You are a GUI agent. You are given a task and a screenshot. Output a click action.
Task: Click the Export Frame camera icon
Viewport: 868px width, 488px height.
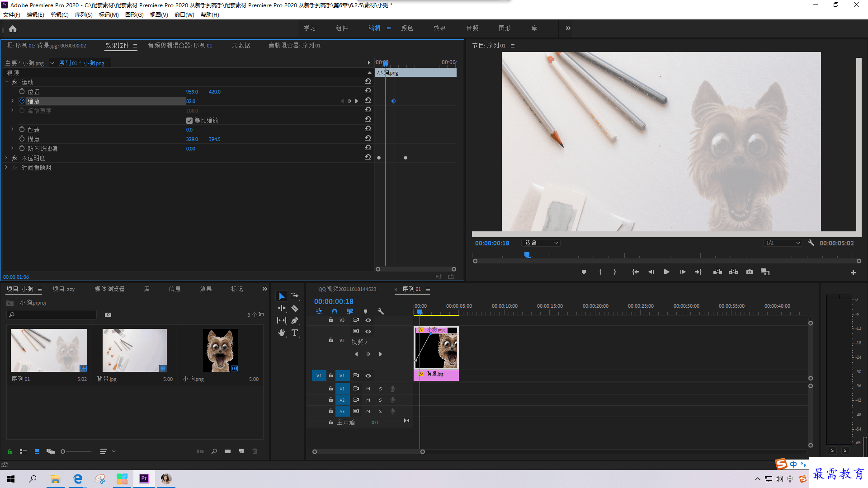[750, 272]
